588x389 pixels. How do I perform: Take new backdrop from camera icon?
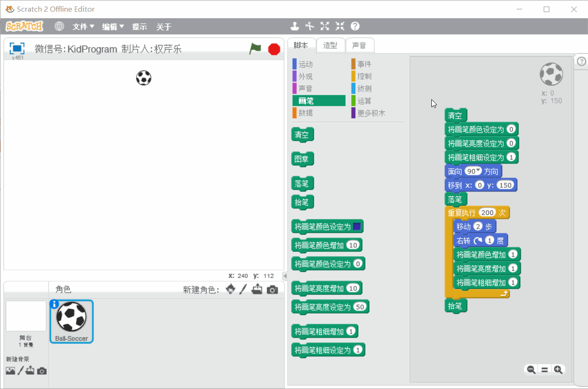[42, 371]
